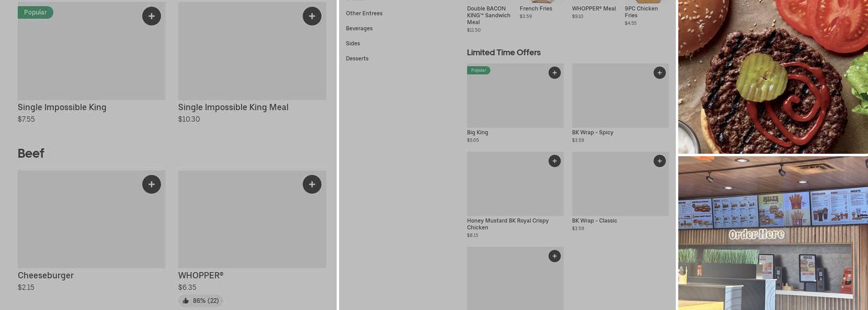Screen dimensions: 868x310
Task: Open the Cheeseburger item name link
Action: (45, 275)
